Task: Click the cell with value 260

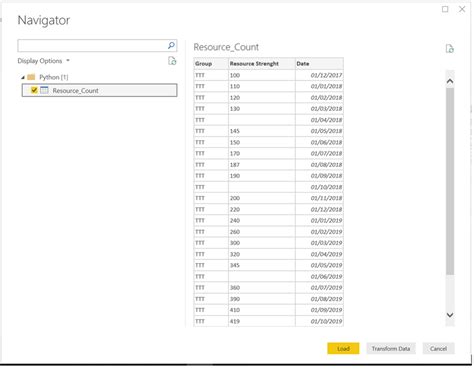Action: [262, 232]
